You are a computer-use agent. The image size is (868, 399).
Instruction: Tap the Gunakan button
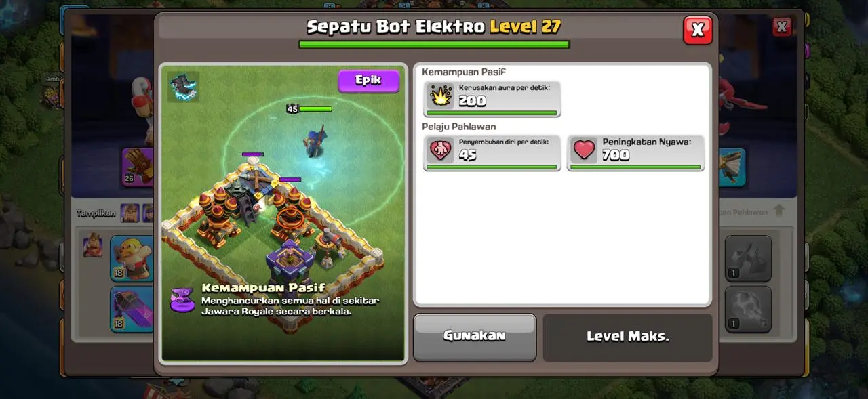point(475,337)
